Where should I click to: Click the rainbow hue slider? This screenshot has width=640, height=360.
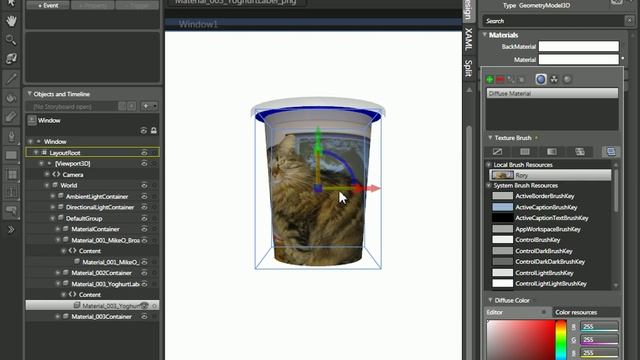(x=561, y=340)
